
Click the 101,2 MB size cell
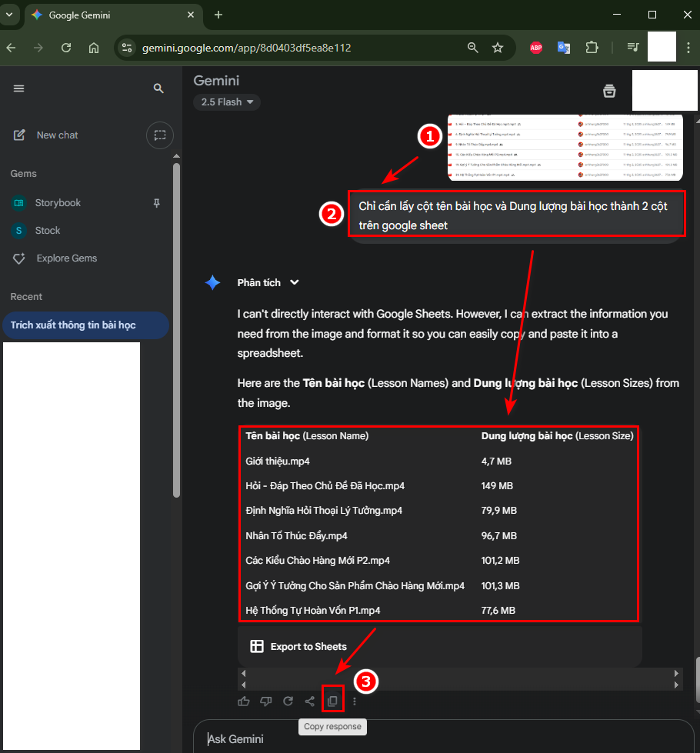(501, 561)
